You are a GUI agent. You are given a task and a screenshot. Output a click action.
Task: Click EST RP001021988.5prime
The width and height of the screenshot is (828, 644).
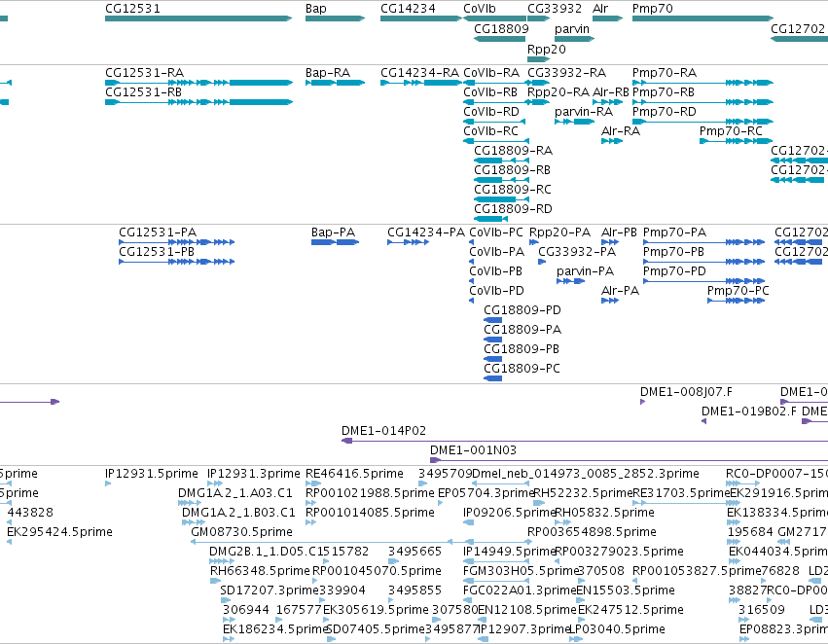[310, 503]
